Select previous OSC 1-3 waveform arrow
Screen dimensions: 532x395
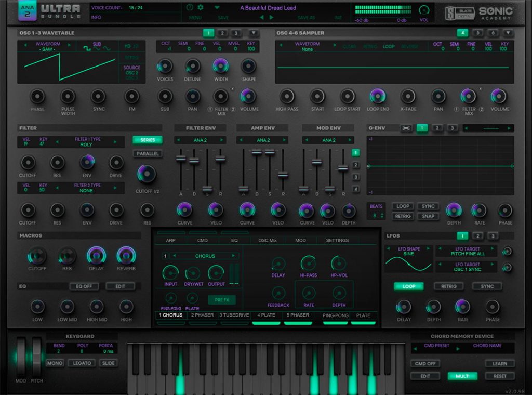[x=25, y=45]
